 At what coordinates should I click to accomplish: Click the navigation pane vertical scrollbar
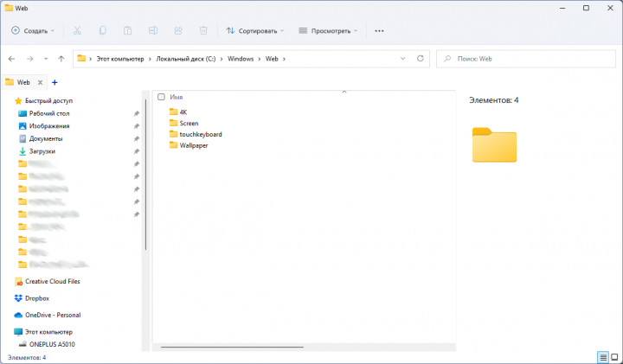[146, 175]
